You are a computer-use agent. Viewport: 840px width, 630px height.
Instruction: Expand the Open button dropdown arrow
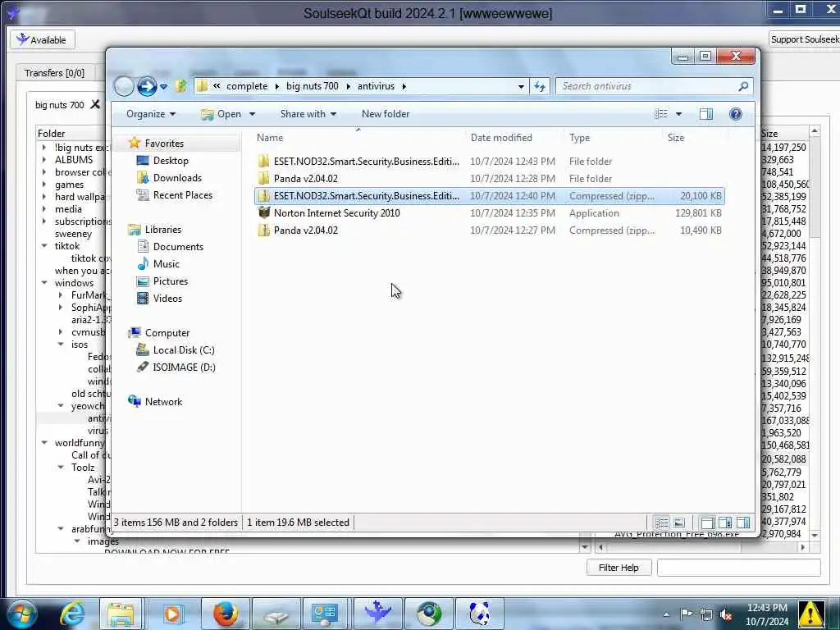coord(253,114)
